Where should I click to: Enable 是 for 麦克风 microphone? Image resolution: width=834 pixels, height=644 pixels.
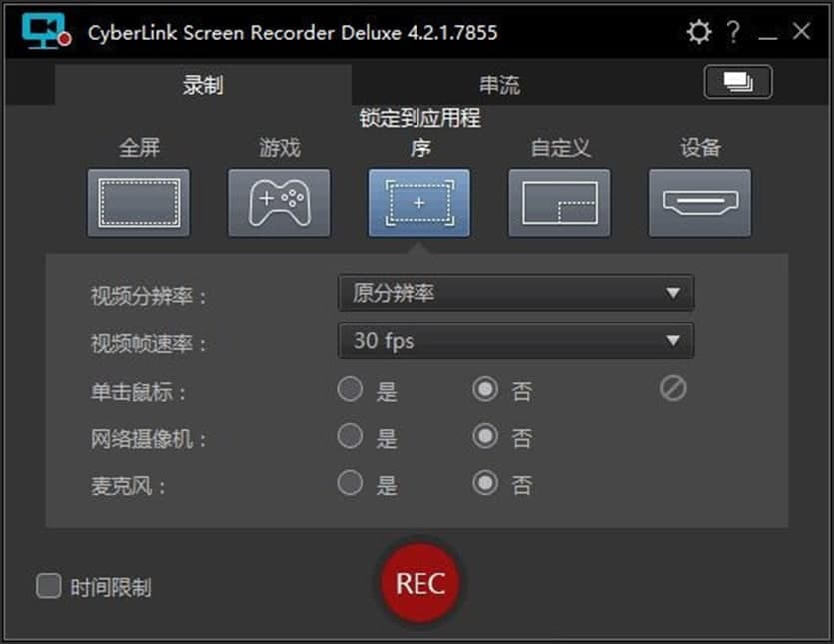[351, 485]
